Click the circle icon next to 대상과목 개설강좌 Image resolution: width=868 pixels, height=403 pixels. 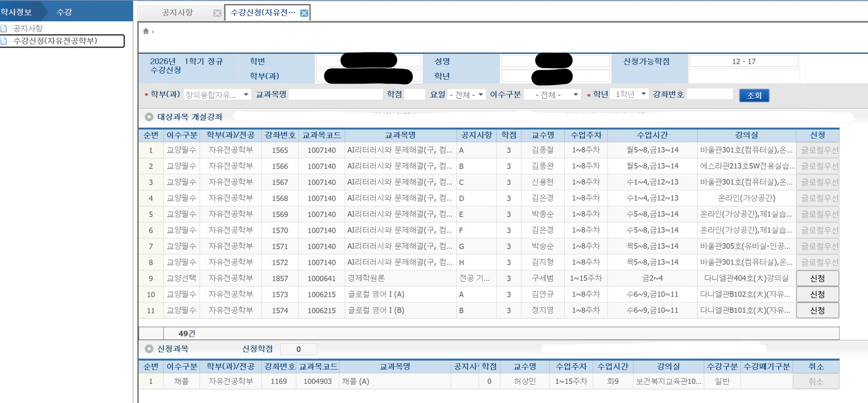tap(149, 117)
